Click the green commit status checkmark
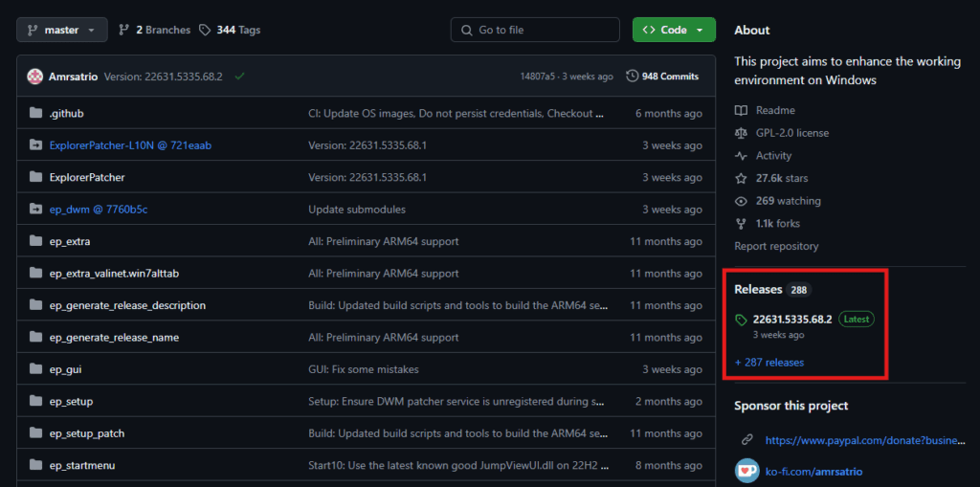The height and width of the screenshot is (487, 980). (238, 77)
